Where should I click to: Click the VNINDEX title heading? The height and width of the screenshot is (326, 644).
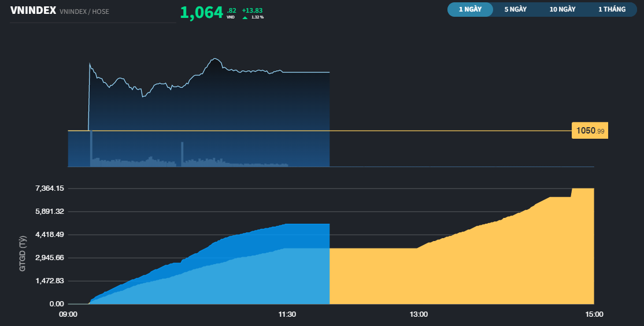tap(33, 10)
